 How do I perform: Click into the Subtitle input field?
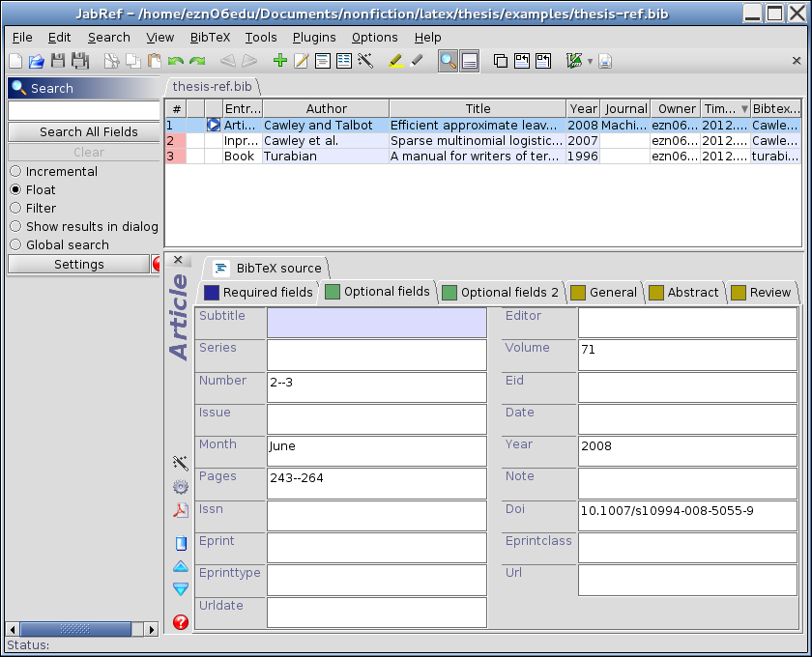point(376,323)
